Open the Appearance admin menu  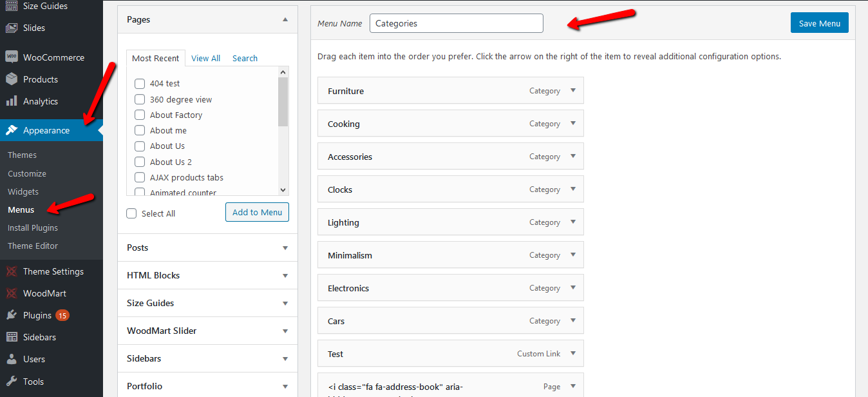click(x=52, y=130)
